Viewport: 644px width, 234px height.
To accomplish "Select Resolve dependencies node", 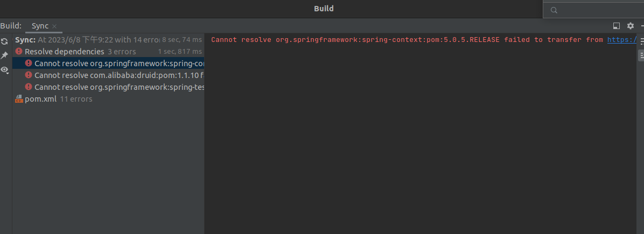I will point(64,52).
